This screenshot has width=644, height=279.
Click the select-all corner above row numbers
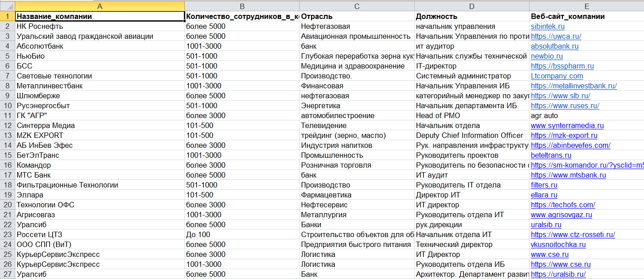click(x=7, y=6)
